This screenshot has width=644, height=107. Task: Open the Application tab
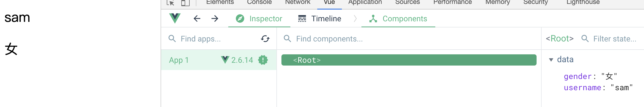click(x=365, y=2)
